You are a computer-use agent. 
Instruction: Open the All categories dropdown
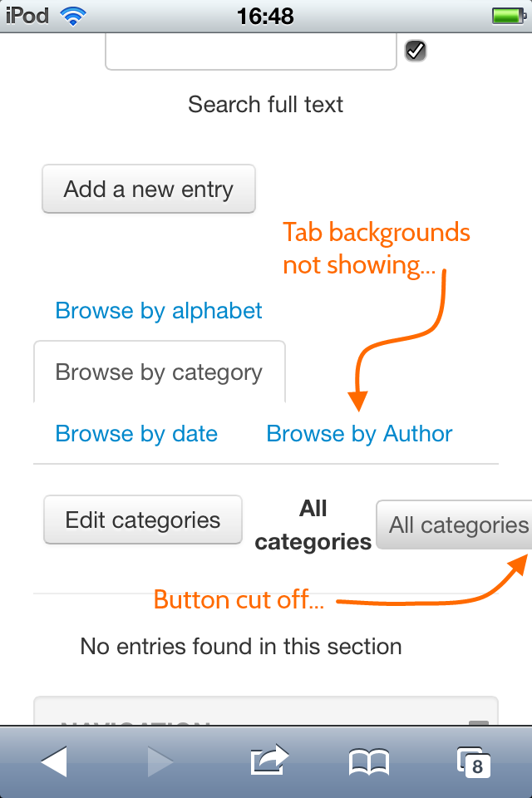click(454, 525)
